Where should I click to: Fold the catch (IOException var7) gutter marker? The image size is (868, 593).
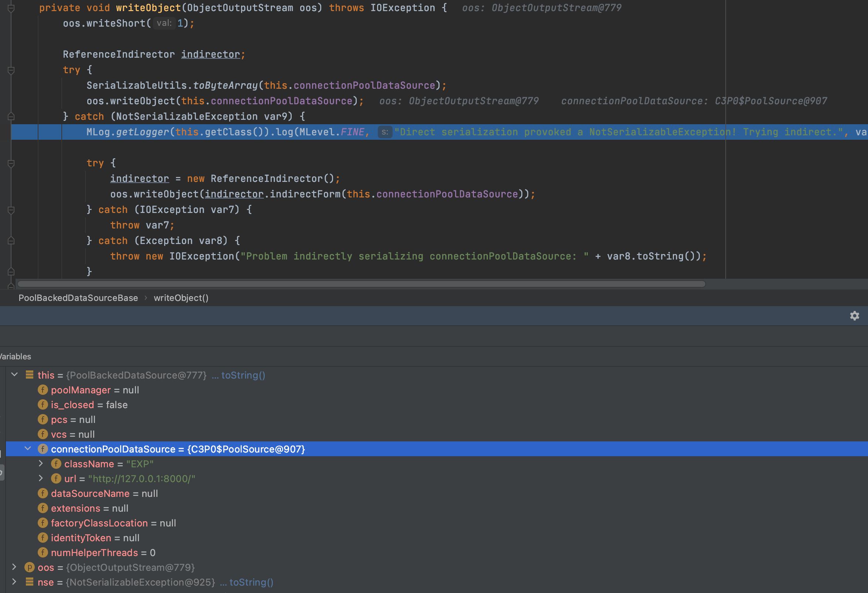point(11,210)
